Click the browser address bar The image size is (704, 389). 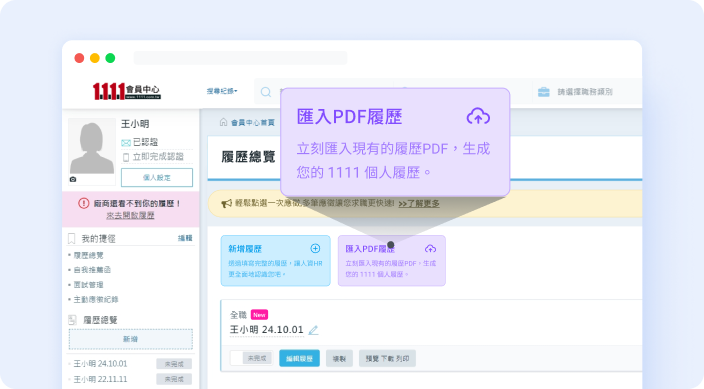(x=240, y=58)
